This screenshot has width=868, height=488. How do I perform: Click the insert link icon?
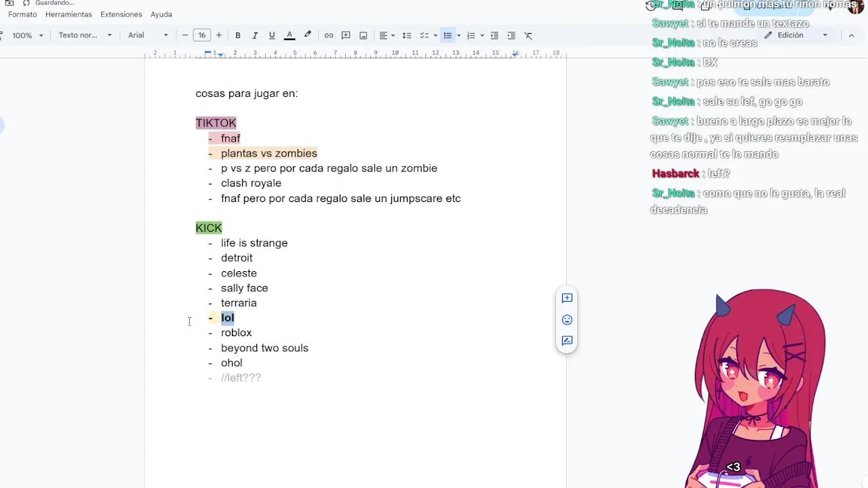(329, 35)
